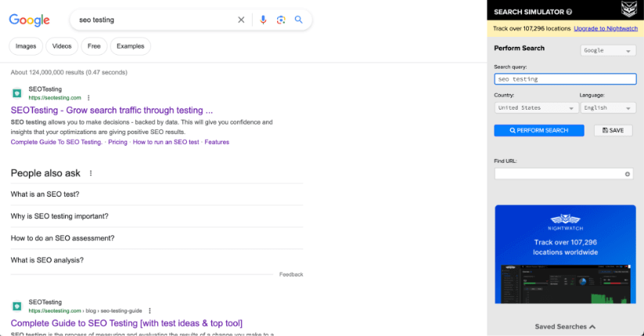Click into the Search query input field
This screenshot has height=336, width=644.
click(x=565, y=79)
